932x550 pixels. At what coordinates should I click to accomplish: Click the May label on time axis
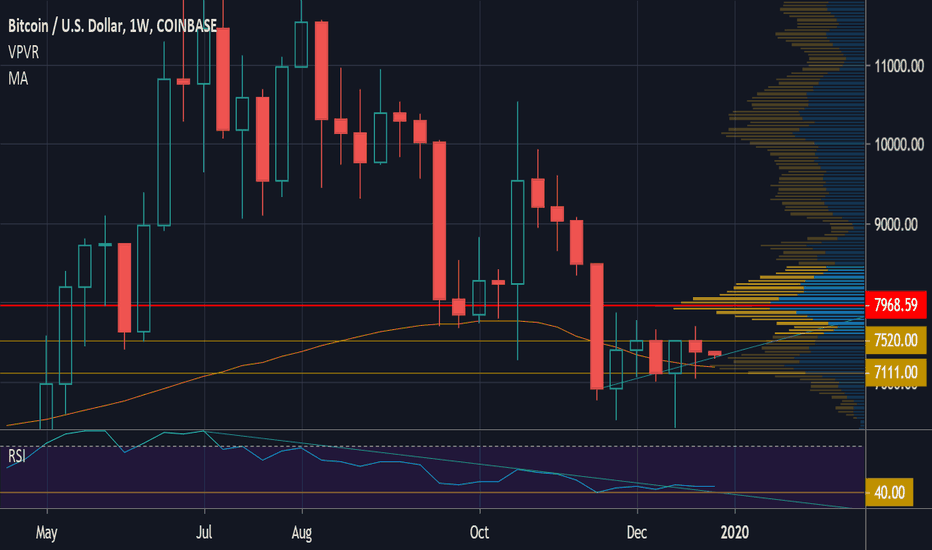point(46,532)
